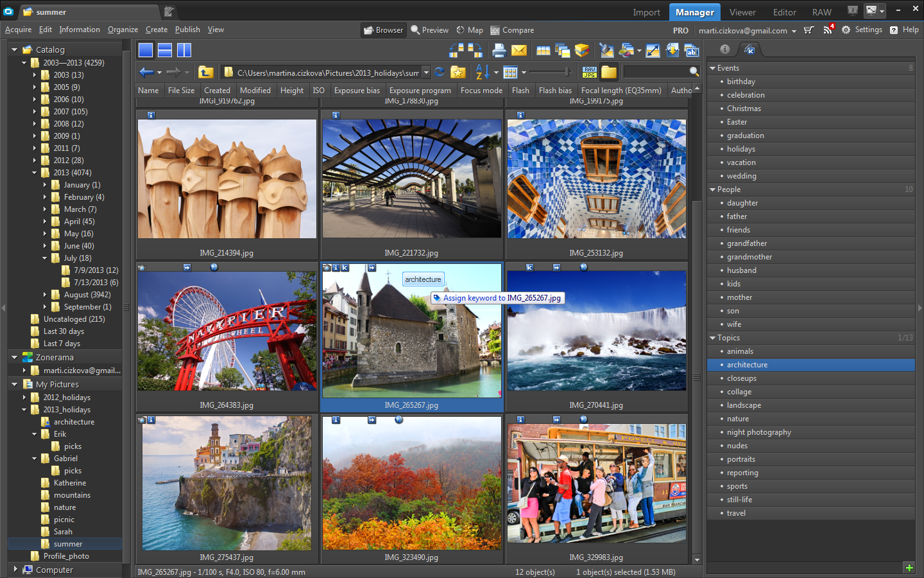Viewport: 924px width, 578px height.
Task: Collapse the 2013 (4074) folder
Action: (x=35, y=173)
